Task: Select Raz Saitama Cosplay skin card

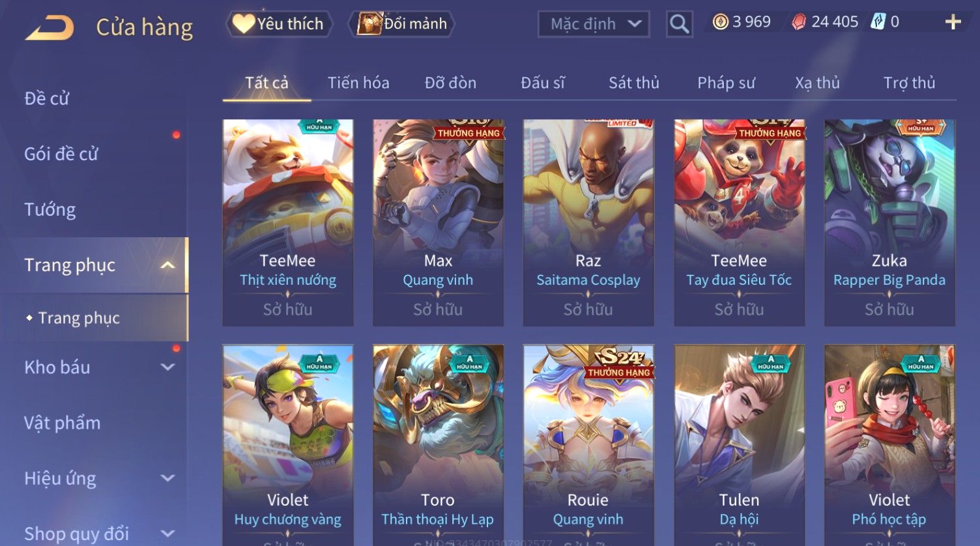Action: (588, 222)
